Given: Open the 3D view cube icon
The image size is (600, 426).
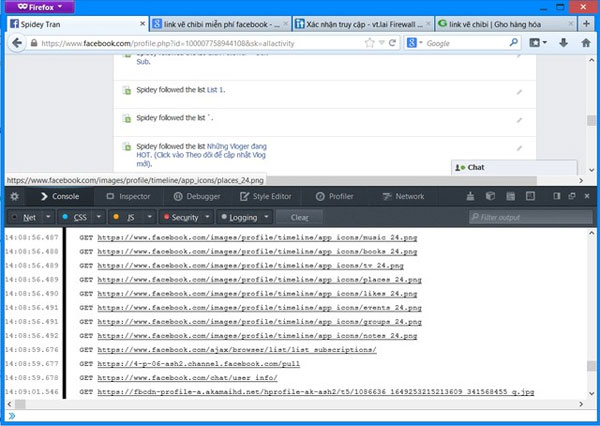Looking at the screenshot, I should point(490,196).
